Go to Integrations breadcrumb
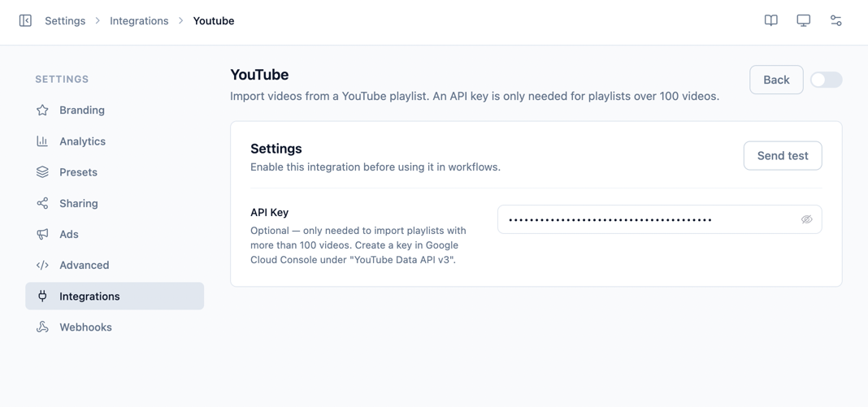Image resolution: width=868 pixels, height=407 pixels. point(139,20)
